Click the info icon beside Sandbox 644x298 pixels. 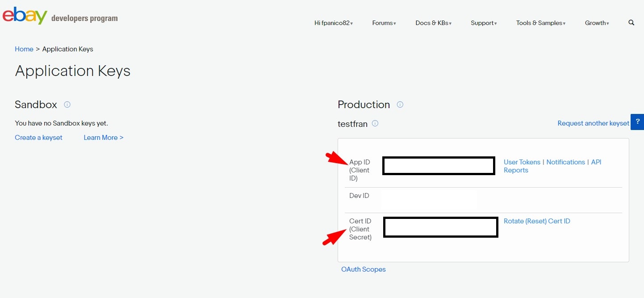click(67, 105)
